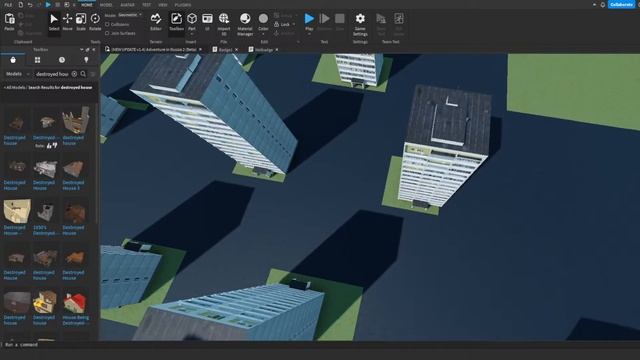Open the Terrain Editor
This screenshot has height=360, width=640.
[156, 22]
